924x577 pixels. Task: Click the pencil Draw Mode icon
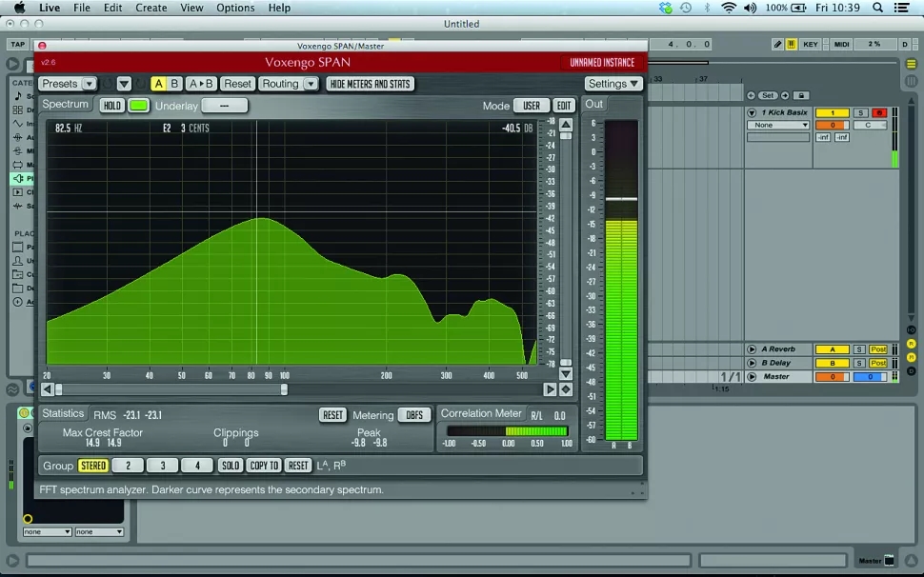click(x=777, y=44)
